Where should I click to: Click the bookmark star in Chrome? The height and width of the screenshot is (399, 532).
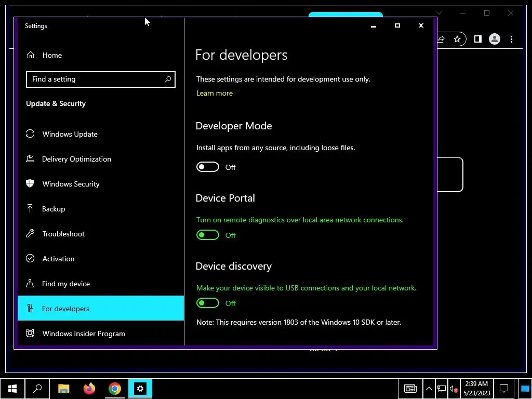click(457, 39)
